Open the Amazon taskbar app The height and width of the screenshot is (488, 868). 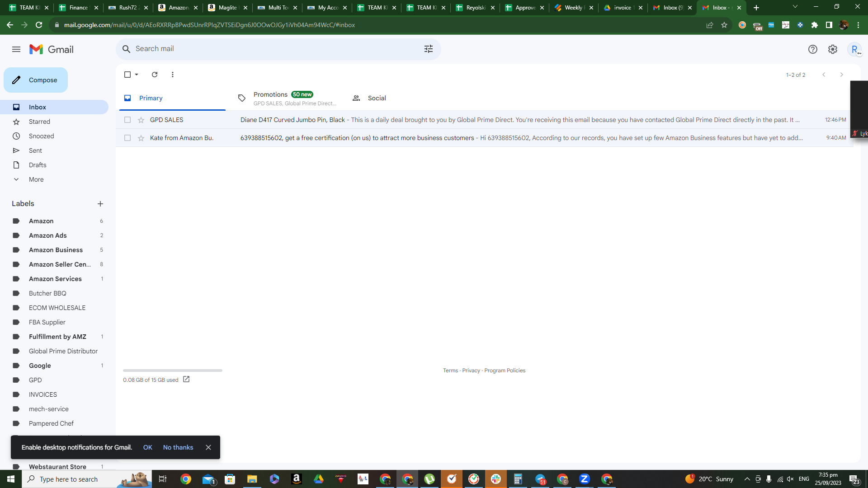point(296,479)
